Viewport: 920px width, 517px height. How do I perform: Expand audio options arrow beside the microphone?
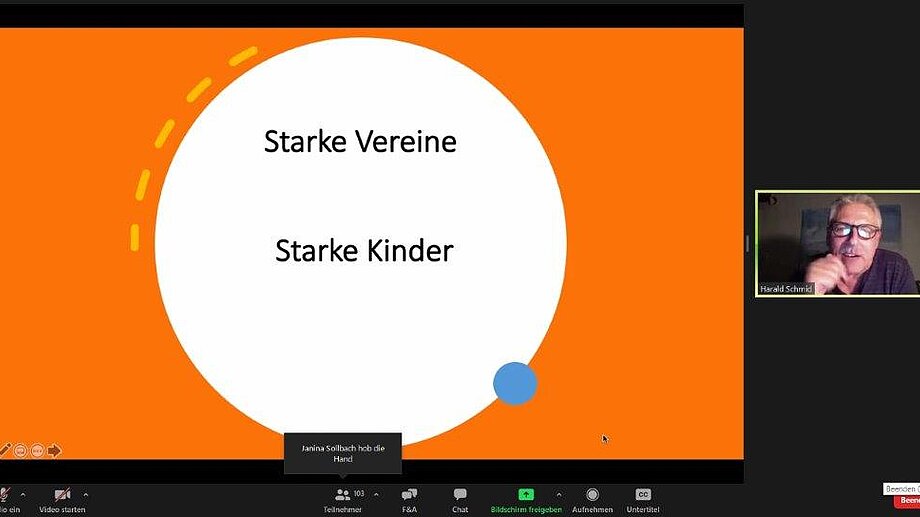click(23, 494)
